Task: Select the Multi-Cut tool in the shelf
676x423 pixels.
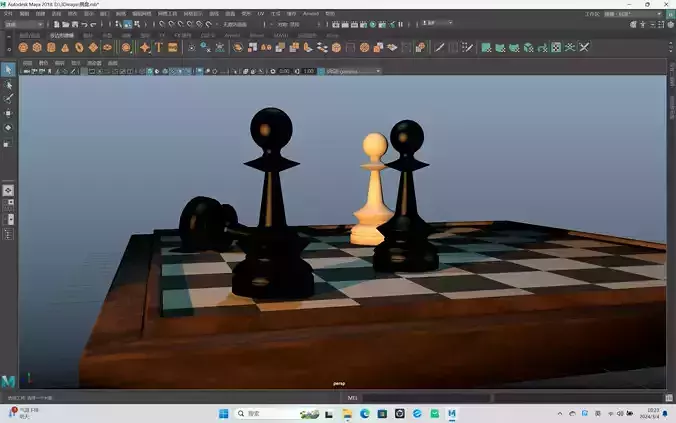Action: (x=439, y=47)
